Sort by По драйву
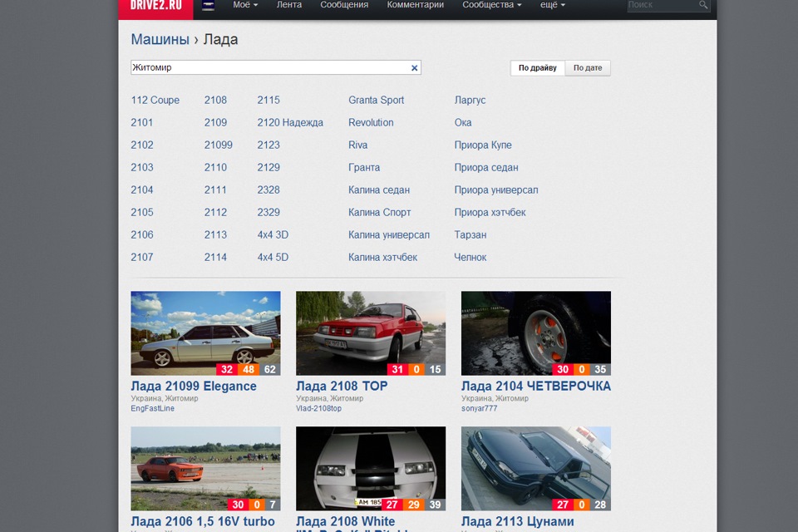Screen dimensions: 798x532 538,67
